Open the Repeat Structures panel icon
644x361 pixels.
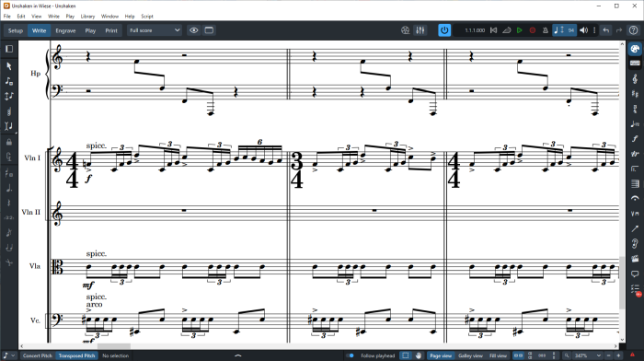coord(635,169)
